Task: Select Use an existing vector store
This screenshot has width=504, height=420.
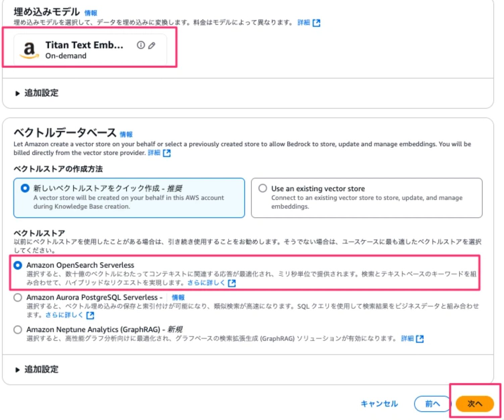Action: click(x=367, y=198)
